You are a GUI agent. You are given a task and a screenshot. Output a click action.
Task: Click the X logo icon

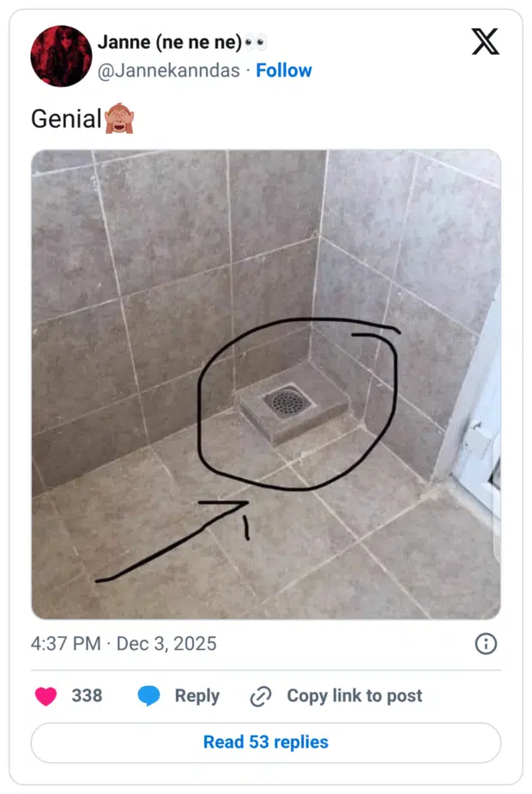[486, 42]
